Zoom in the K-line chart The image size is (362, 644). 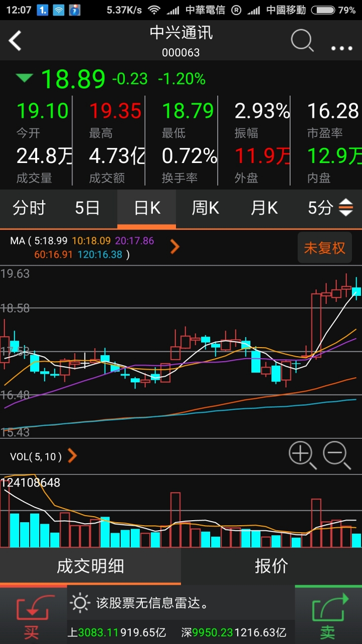tap(302, 455)
